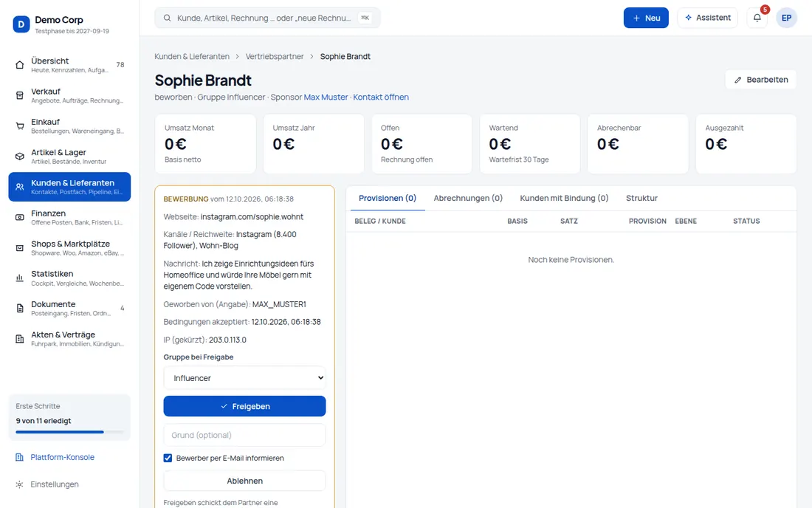This screenshot has height=508, width=812.
Task: Click the Demo Corp logo icon
Action: [21, 24]
